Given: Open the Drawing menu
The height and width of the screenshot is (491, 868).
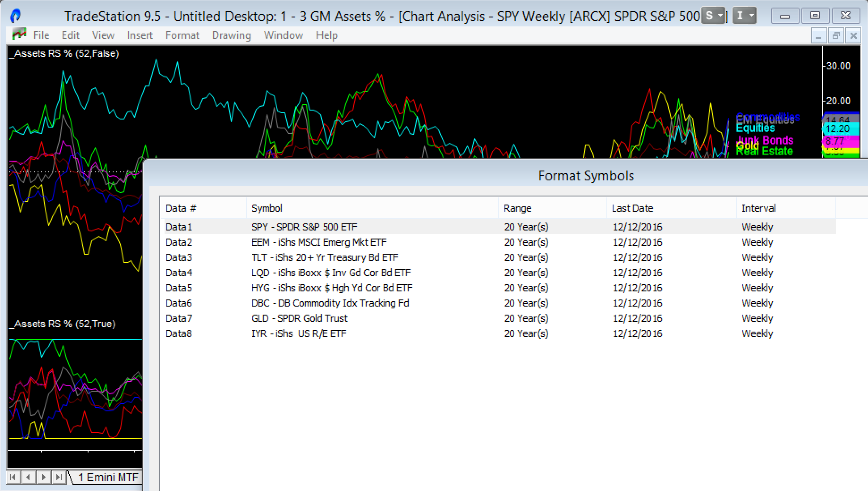Looking at the screenshot, I should pyautogui.click(x=231, y=35).
